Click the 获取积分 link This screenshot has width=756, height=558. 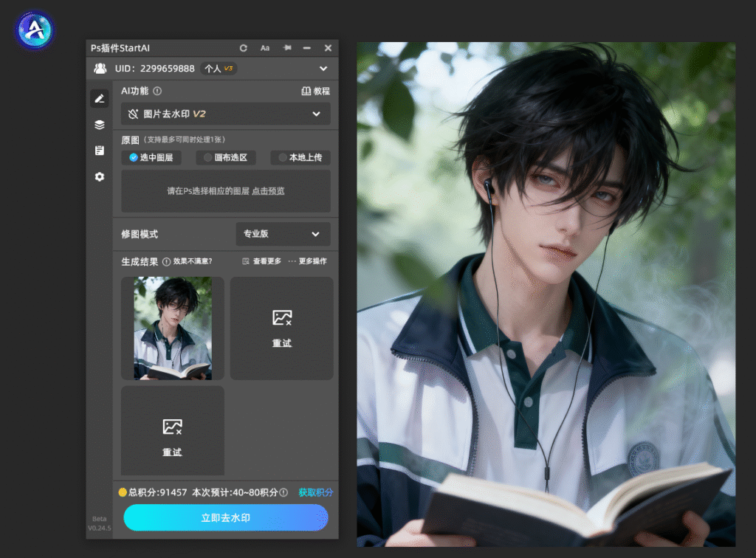coord(316,492)
